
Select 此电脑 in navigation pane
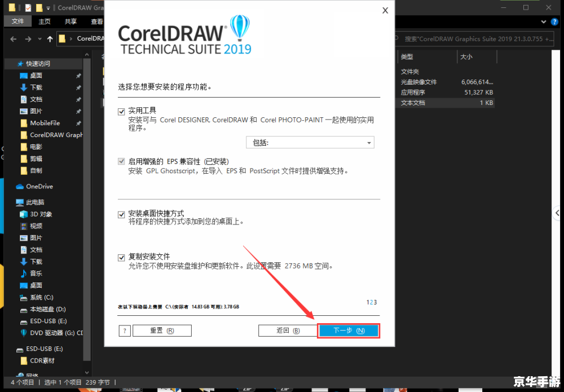[35, 202]
